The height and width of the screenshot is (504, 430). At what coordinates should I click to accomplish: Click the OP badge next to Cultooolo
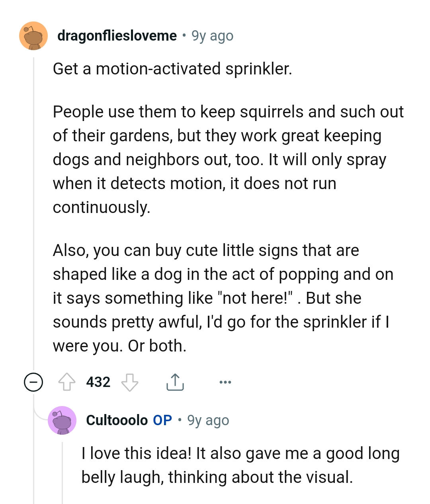point(161,420)
